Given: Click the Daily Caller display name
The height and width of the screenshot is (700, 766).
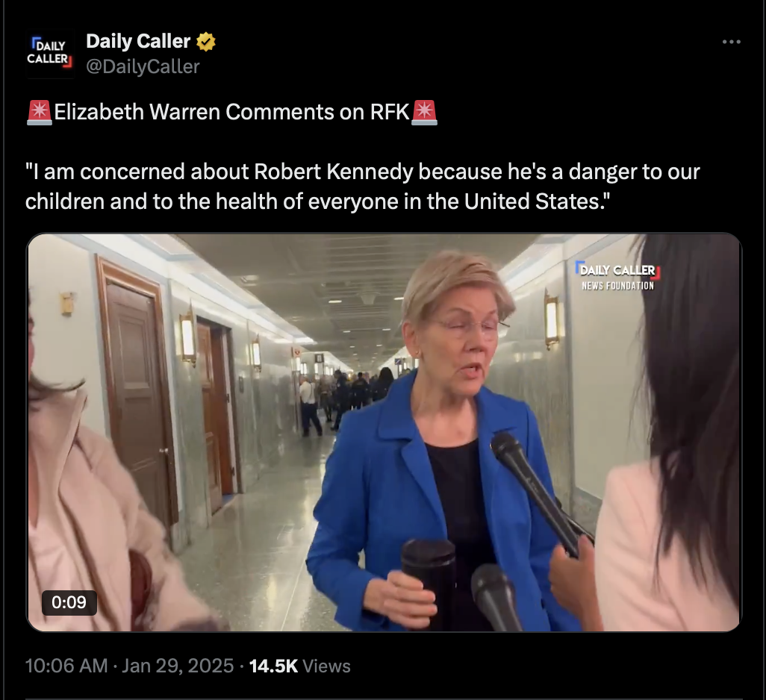Looking at the screenshot, I should coord(138,42).
